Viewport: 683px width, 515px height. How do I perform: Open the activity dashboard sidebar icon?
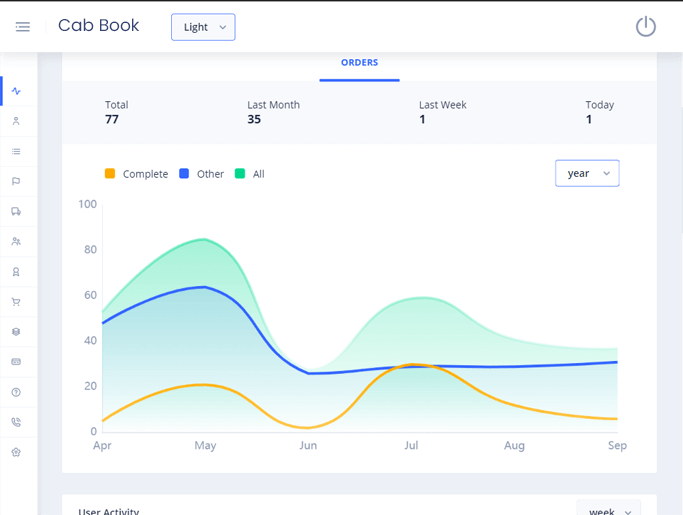[x=16, y=91]
